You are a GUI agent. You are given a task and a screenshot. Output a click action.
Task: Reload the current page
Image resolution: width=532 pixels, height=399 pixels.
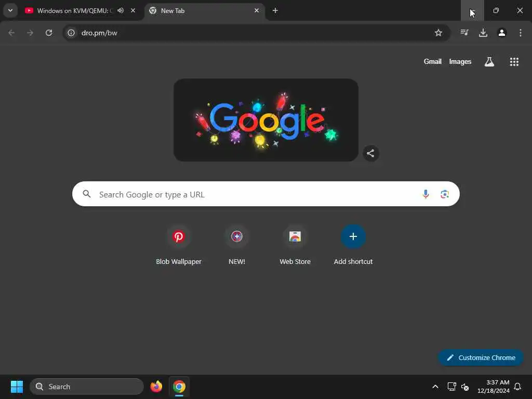(49, 33)
